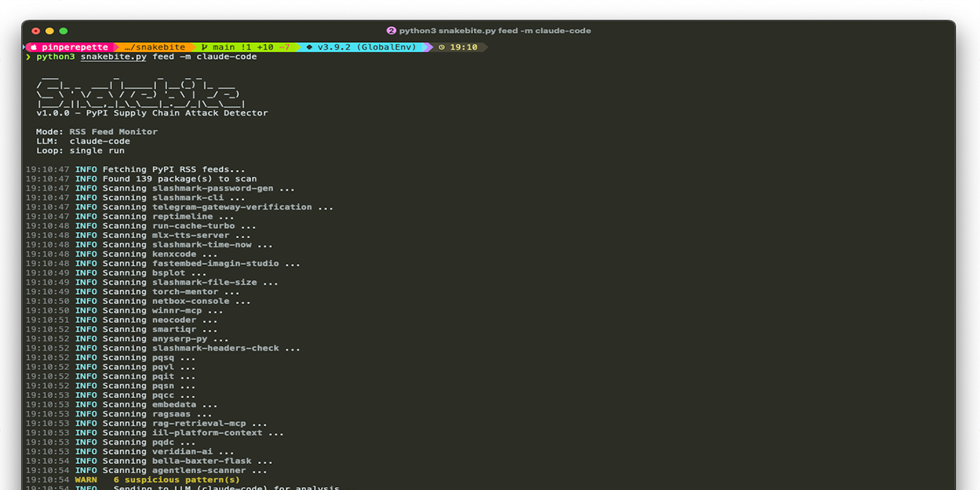Click 'v1.0.0 – PyPI Supply Chain Attack Detector' line

coord(152,113)
